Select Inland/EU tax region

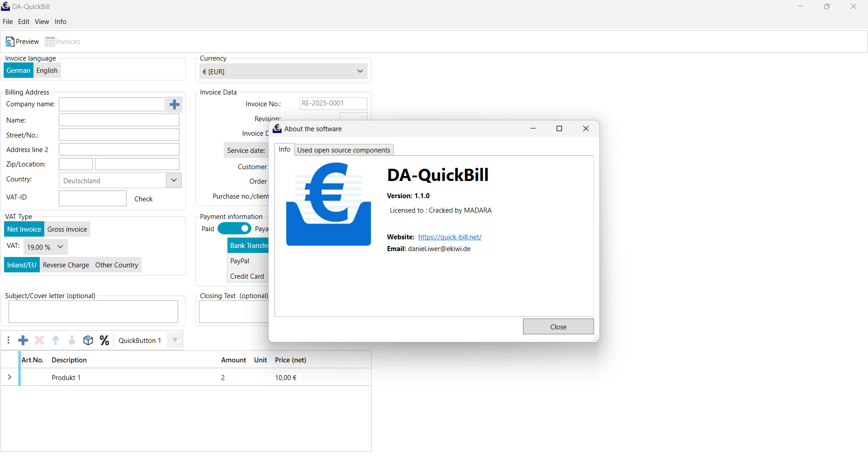coord(22,265)
